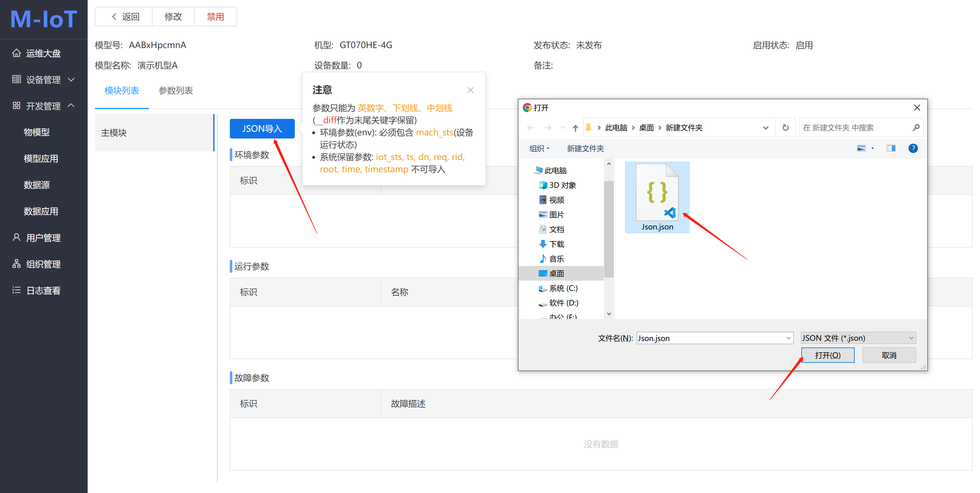
Task: Click the M-IoT logo
Action: 44,19
